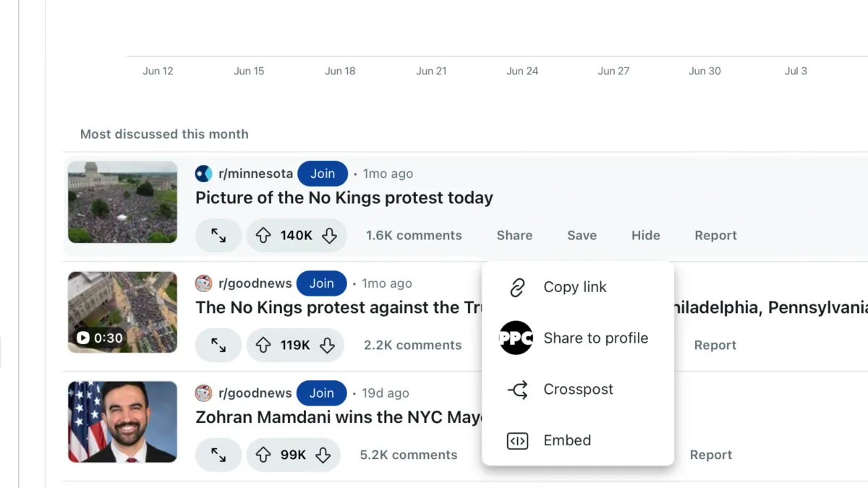Open the 1.6K comments on the protest post
Screen dimensions: 868x488
pos(414,235)
